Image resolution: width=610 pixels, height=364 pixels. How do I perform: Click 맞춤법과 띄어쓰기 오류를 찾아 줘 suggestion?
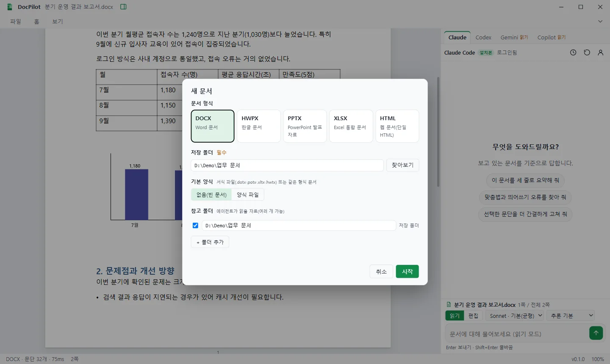[525, 197]
